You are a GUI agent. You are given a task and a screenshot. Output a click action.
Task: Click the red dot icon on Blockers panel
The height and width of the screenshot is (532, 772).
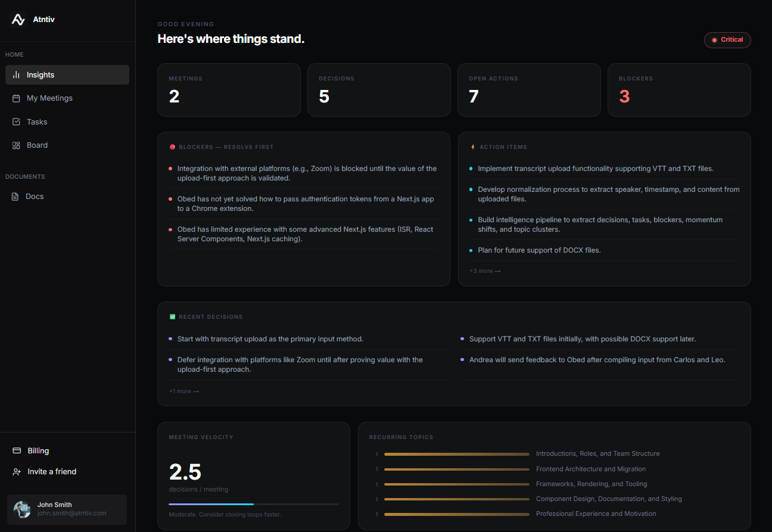(171, 147)
